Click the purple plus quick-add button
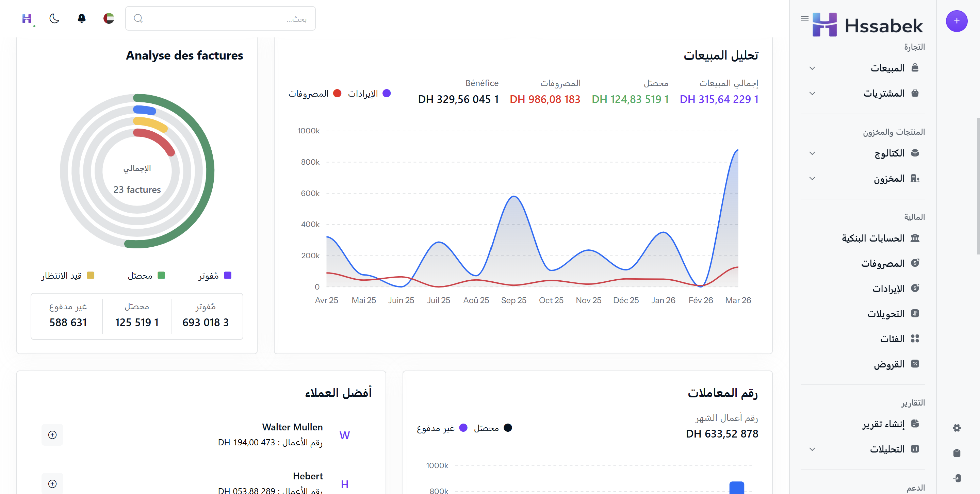Screen dimensions: 980x494 957,21
